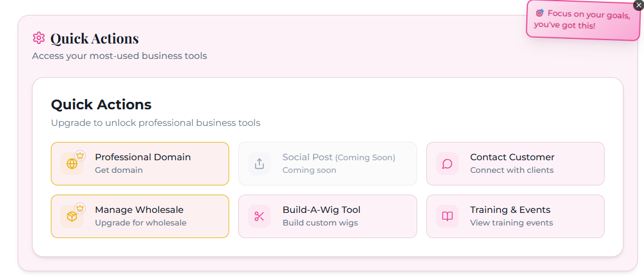This screenshot has height=277, width=644.
Task: Click the crown badge on Professional Domain icon
Action: pos(80,155)
